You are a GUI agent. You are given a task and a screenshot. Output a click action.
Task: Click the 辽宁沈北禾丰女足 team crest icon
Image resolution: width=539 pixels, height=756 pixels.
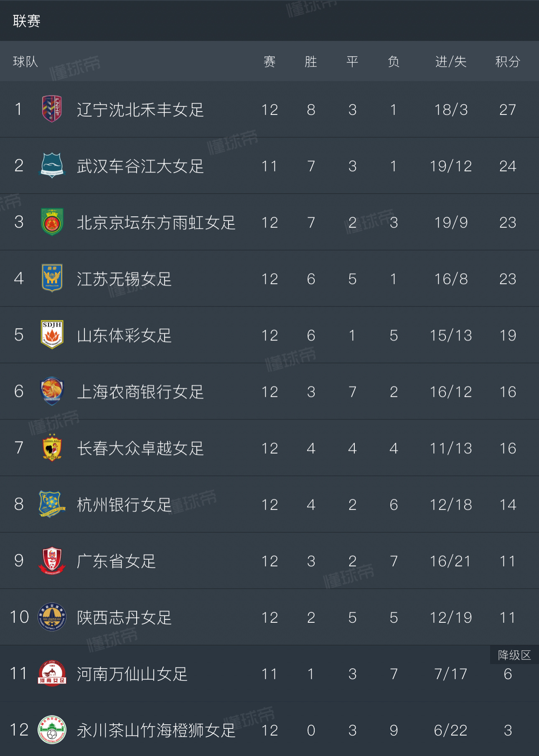(x=52, y=109)
